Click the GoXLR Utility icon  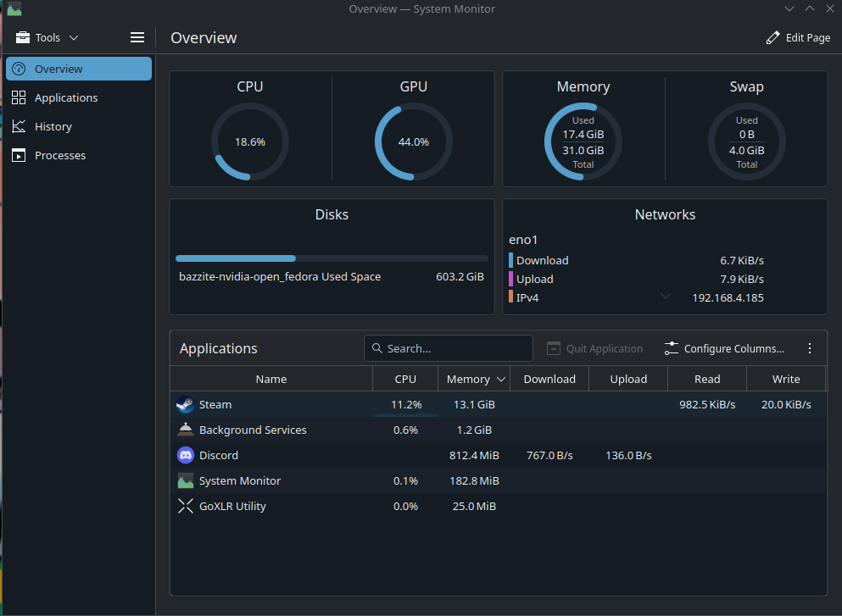[185, 507]
